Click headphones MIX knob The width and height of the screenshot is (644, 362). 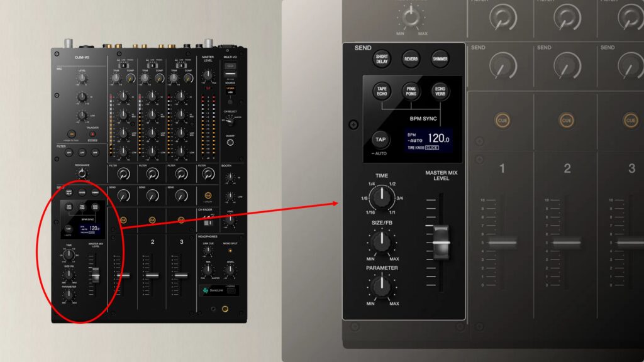(208, 270)
